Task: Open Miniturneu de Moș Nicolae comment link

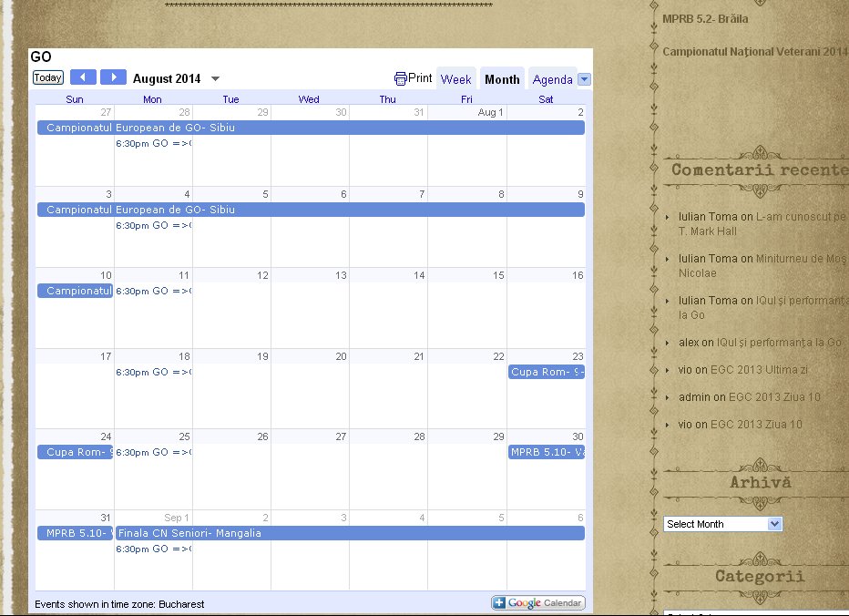Action: click(762, 266)
